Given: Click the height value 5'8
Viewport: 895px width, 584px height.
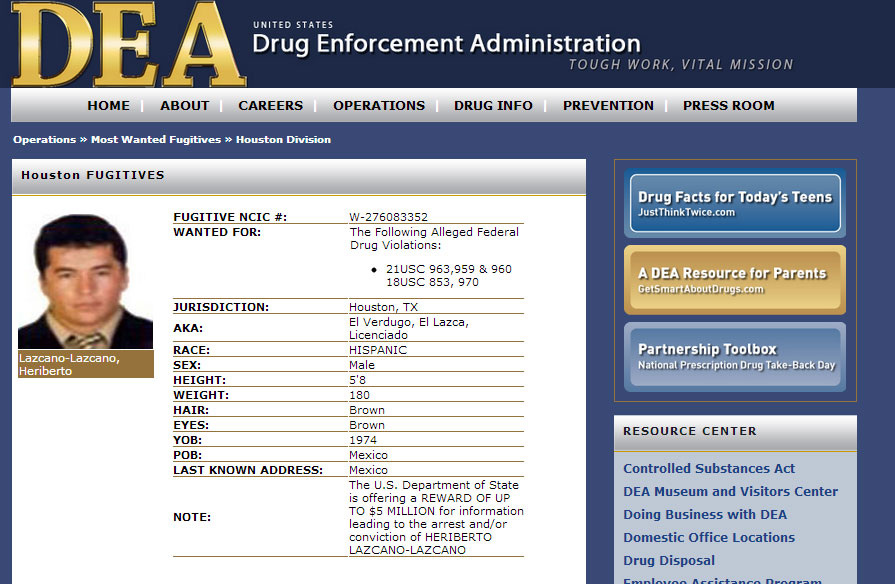Looking at the screenshot, I should pyautogui.click(x=357, y=380).
